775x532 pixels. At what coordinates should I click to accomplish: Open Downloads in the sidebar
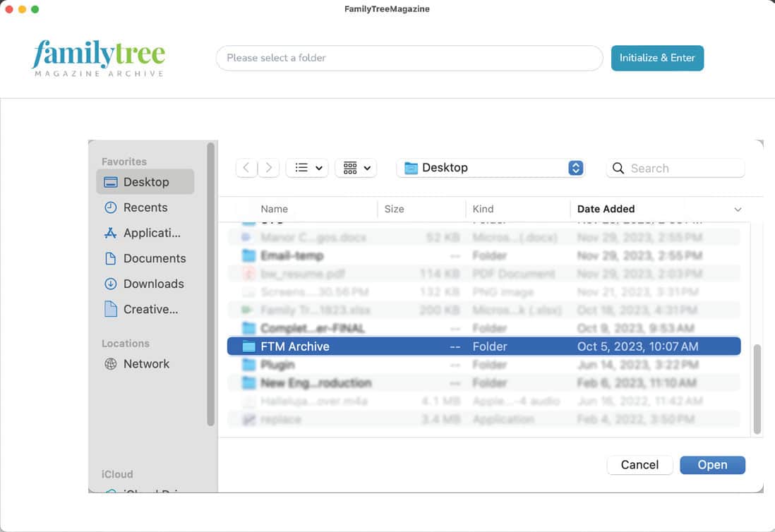click(x=145, y=284)
